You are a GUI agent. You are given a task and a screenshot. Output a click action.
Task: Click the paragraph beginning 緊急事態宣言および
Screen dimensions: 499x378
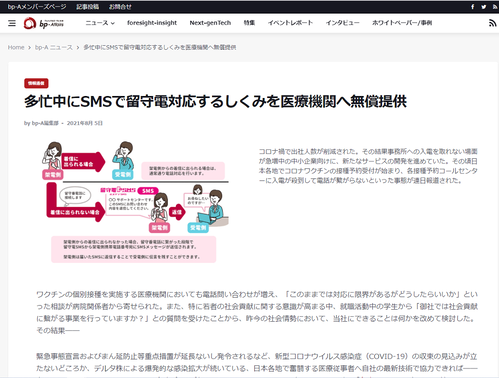tap(257, 365)
